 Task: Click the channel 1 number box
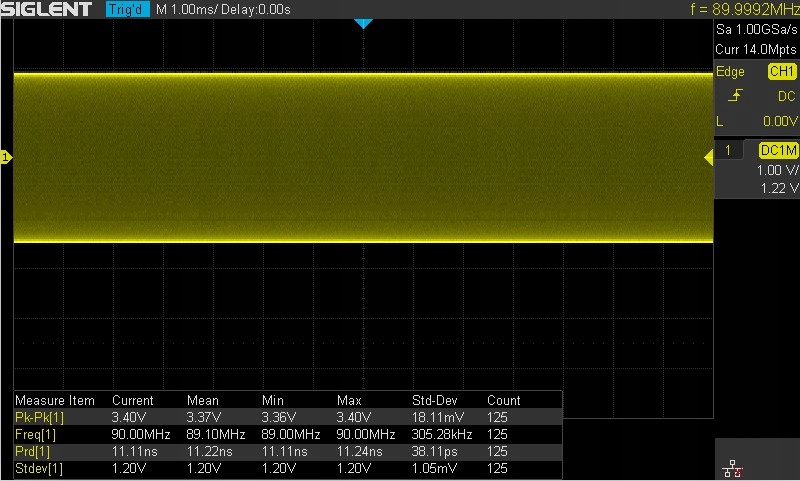click(x=728, y=150)
